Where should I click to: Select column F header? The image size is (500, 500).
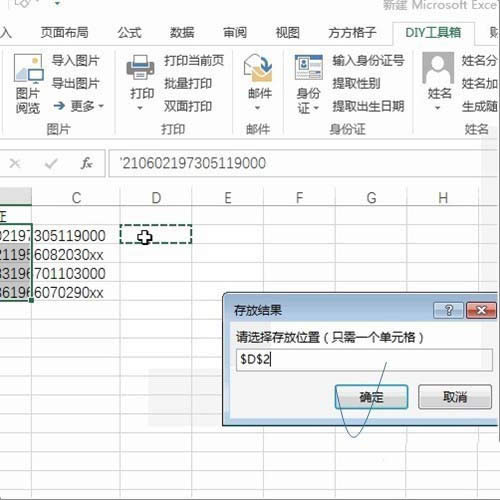(x=299, y=198)
